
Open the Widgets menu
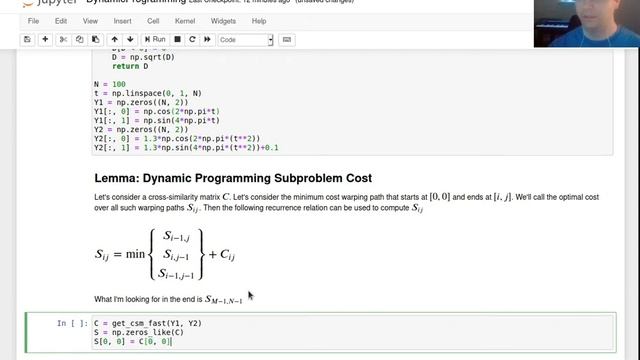click(x=223, y=21)
